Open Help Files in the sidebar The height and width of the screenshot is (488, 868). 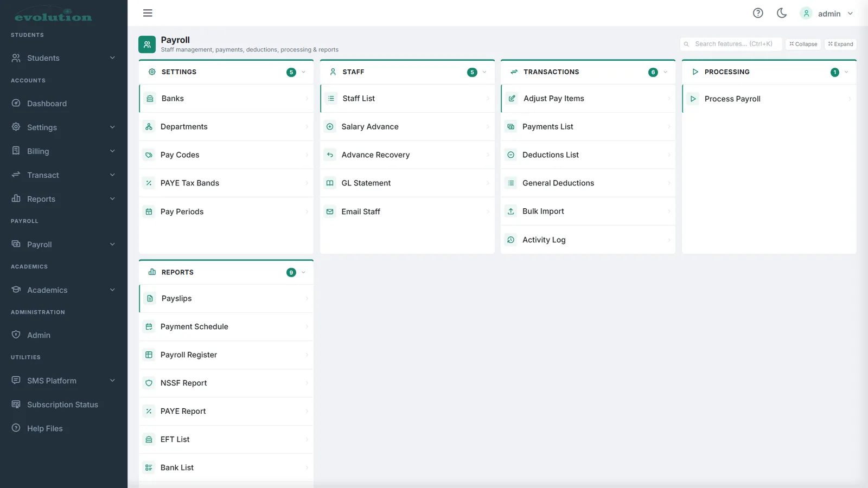pyautogui.click(x=63, y=428)
